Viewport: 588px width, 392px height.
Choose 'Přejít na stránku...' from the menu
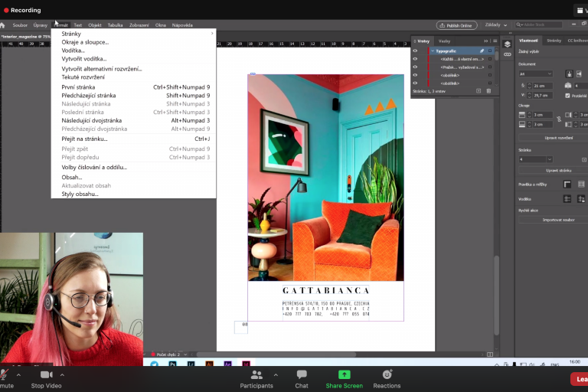pyautogui.click(x=85, y=139)
